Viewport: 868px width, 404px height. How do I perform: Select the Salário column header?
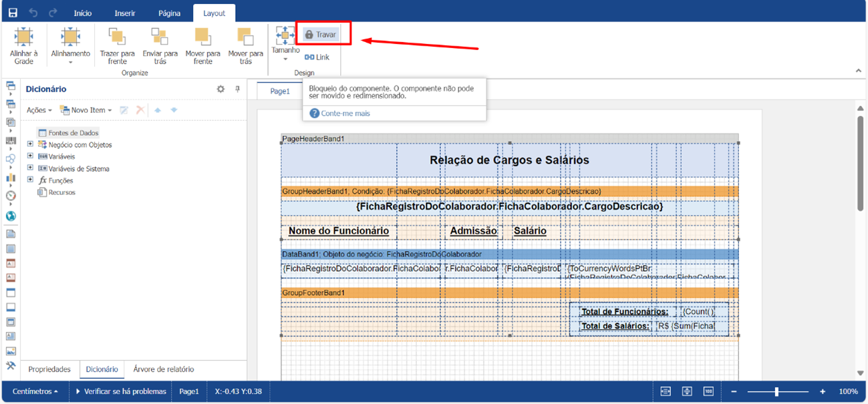pyautogui.click(x=530, y=231)
